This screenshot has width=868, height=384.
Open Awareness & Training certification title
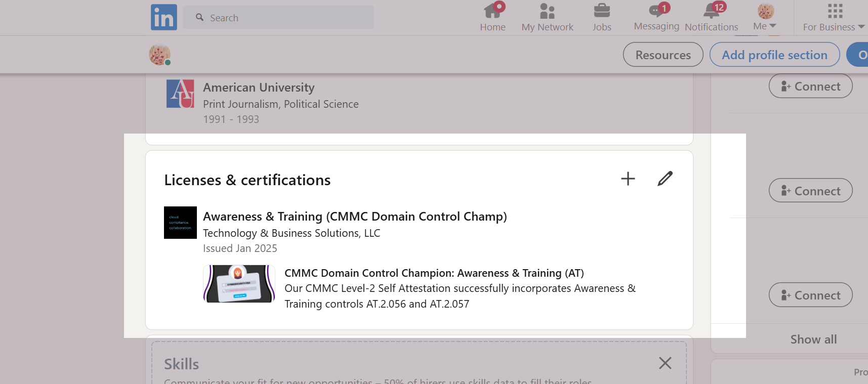coord(355,217)
